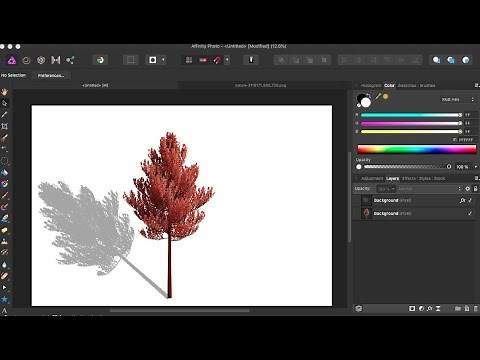Image resolution: width=480 pixels, height=360 pixels.
Task: Switch to the Styles tab
Action: [x=425, y=178]
